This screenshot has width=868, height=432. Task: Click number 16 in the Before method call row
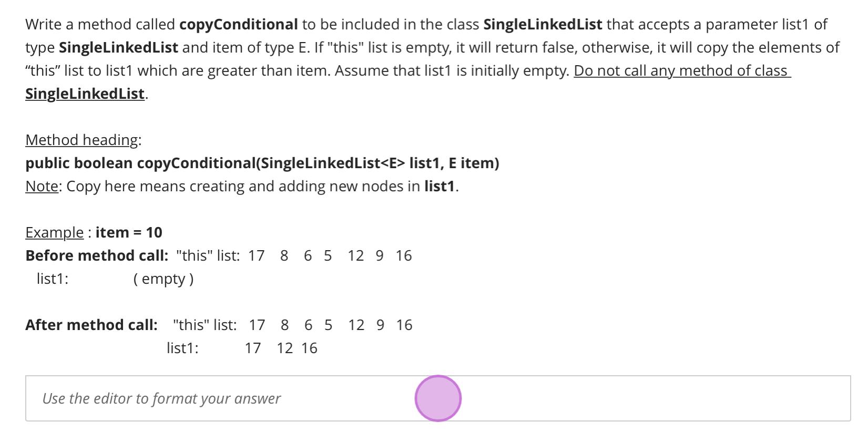coord(404,255)
